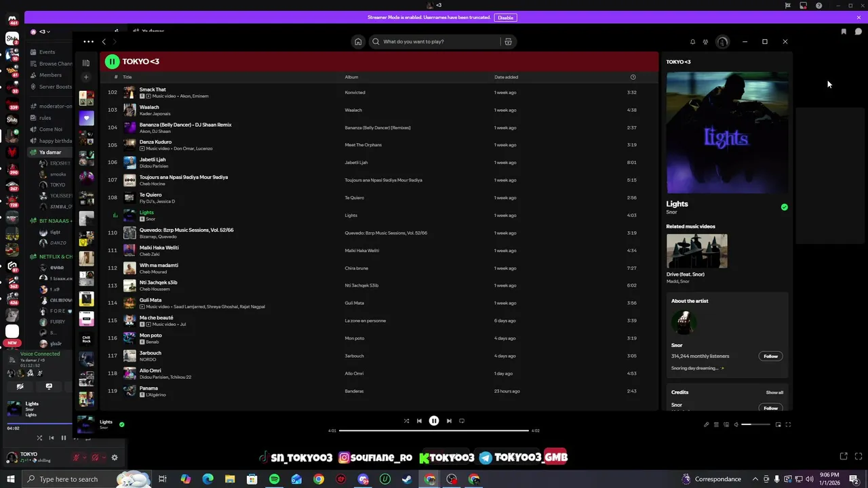The width and height of the screenshot is (868, 488).
Task: Toggle shuffle in Spotify player
Action: 406,421
